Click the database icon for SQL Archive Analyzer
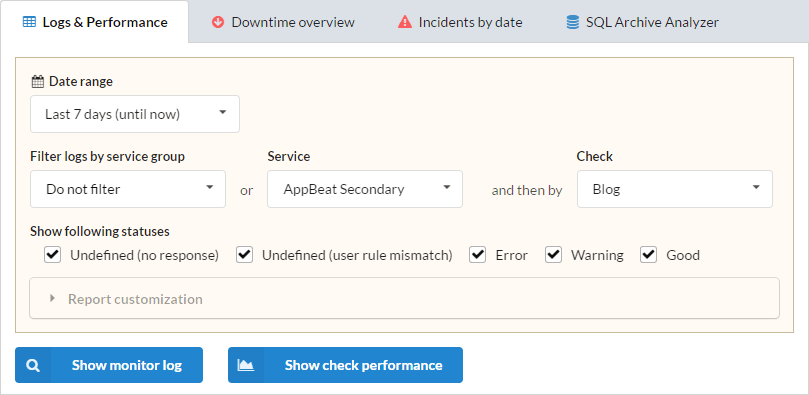Image resolution: width=809 pixels, height=395 pixels. [x=573, y=22]
